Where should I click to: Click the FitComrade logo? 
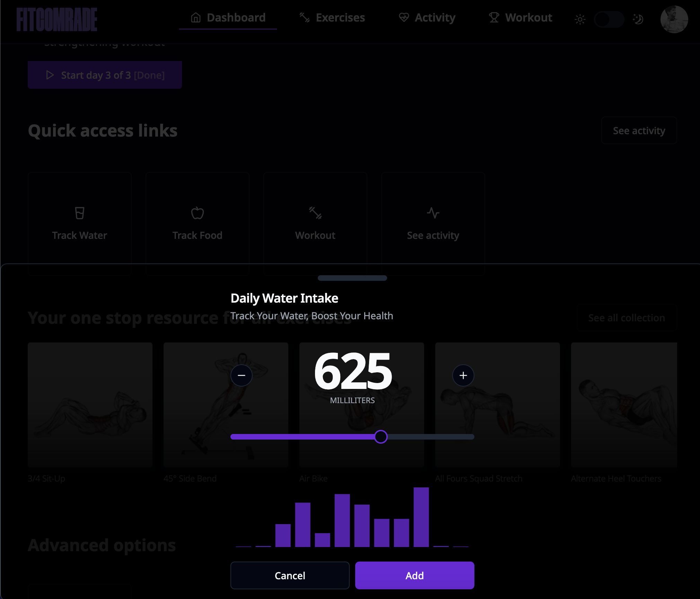[x=57, y=20]
